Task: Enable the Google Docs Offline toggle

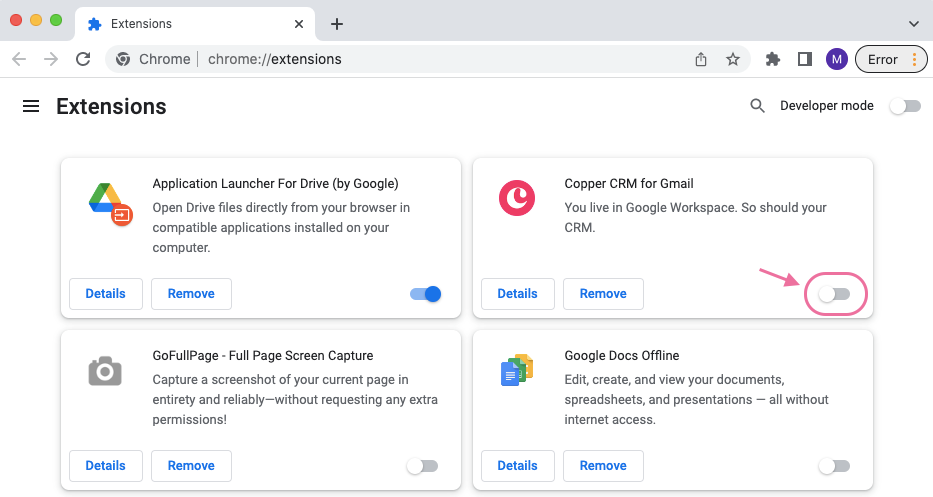Action: coord(834,466)
